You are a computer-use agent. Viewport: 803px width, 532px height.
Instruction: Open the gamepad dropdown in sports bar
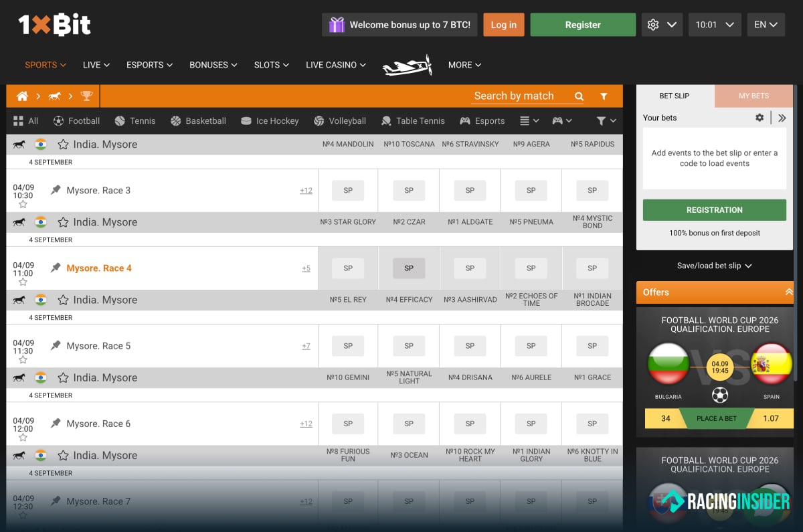561,121
